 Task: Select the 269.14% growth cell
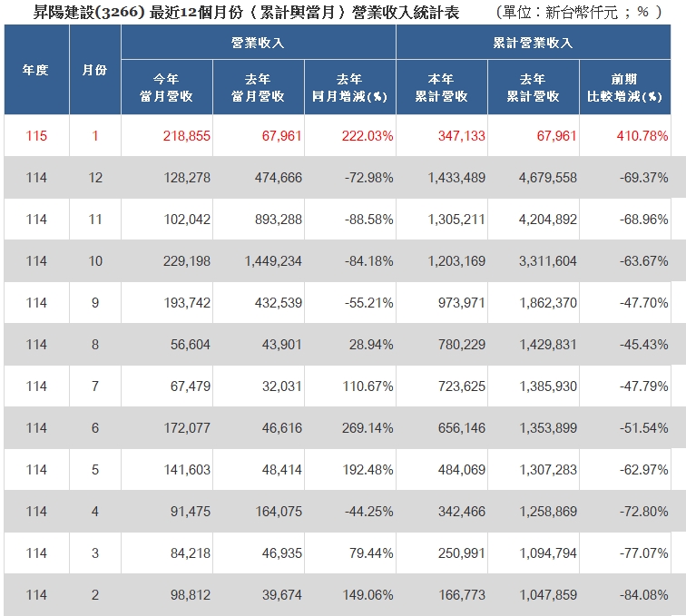coord(368,428)
